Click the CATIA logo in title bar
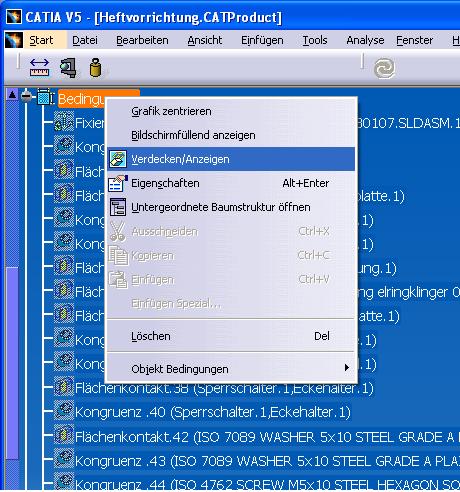 pos(14,17)
